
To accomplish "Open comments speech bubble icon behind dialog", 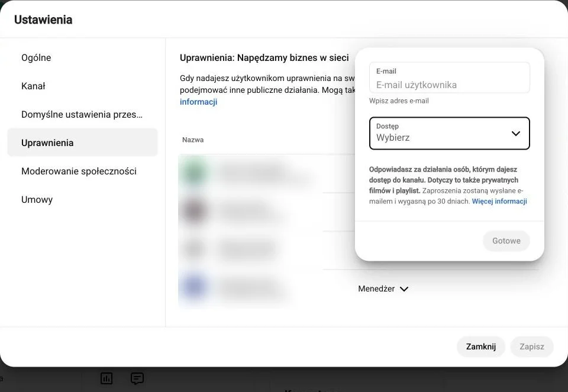I will click(137, 378).
